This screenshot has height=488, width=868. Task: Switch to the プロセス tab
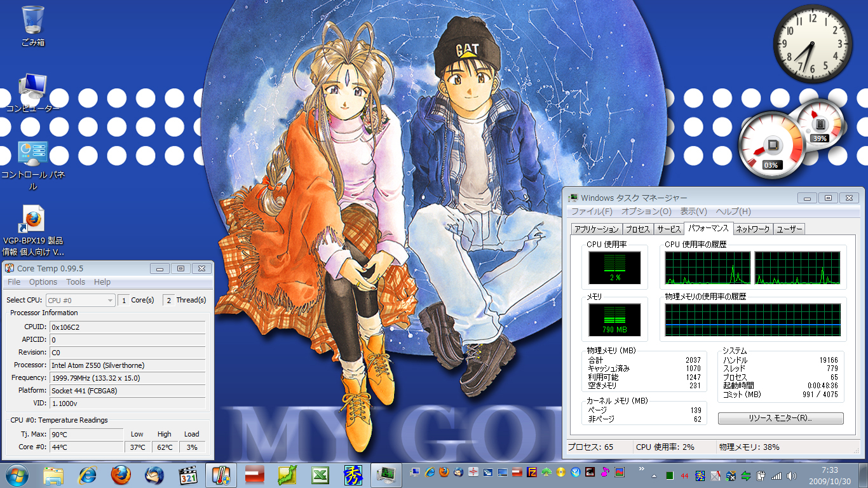pos(637,229)
